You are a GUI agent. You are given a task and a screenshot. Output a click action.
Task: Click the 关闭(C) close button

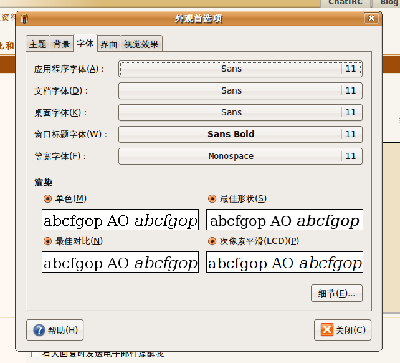[x=343, y=330]
